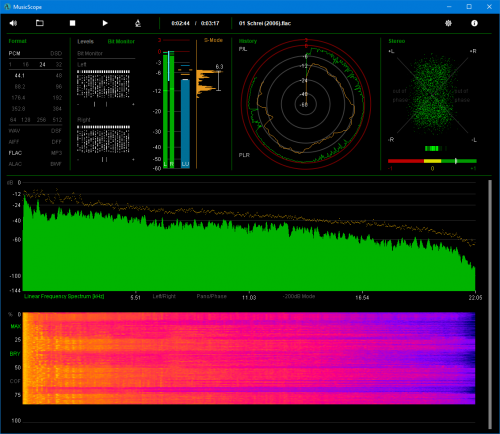Stop playback with the square stop button
This screenshot has width=500, height=434.
pyautogui.click(x=72, y=23)
